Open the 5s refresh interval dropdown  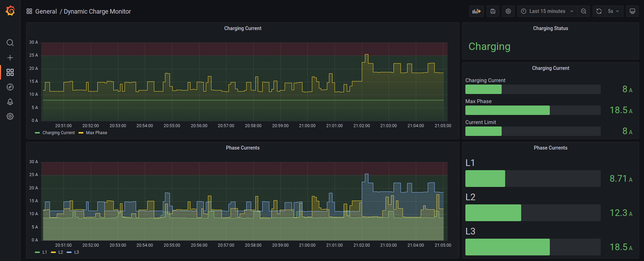click(614, 11)
